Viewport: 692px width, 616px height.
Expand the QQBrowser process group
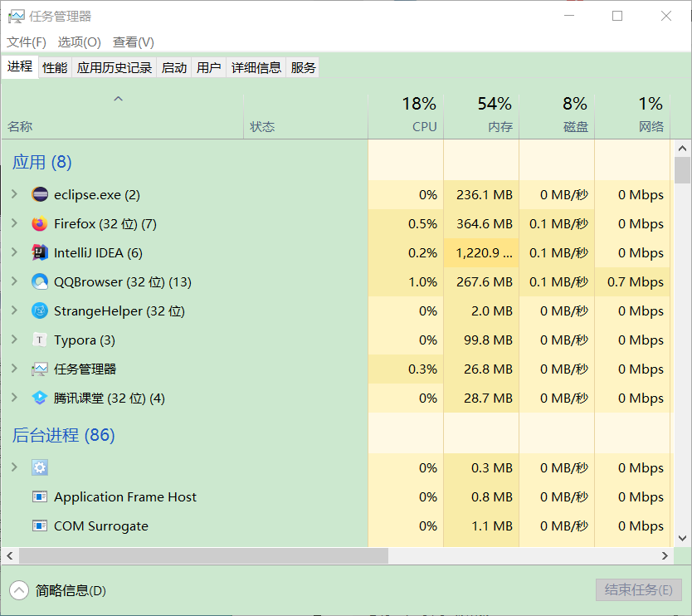coord(15,281)
